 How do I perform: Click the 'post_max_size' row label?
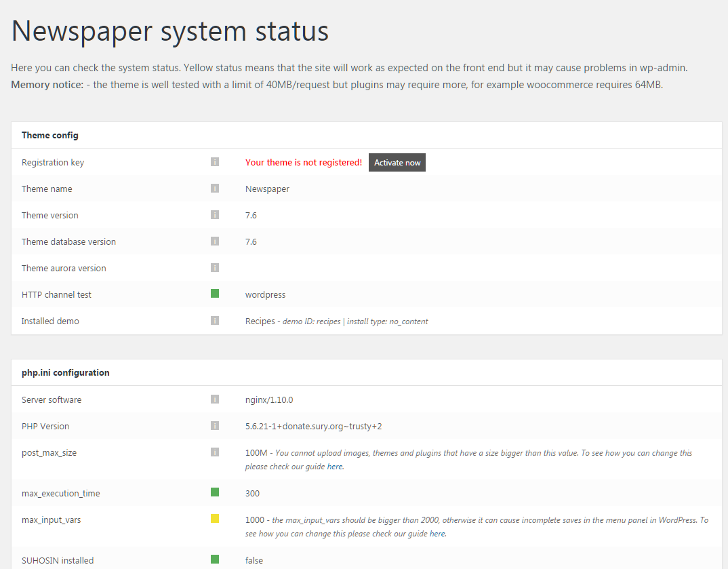point(49,453)
